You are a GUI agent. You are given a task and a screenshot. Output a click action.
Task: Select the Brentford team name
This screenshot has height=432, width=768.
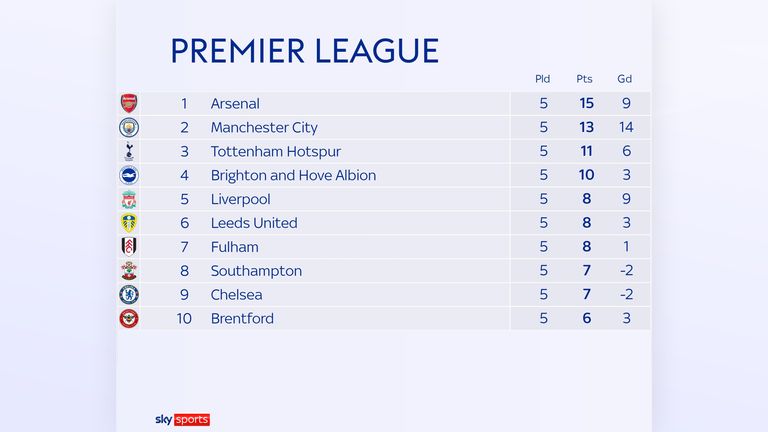pyautogui.click(x=242, y=318)
